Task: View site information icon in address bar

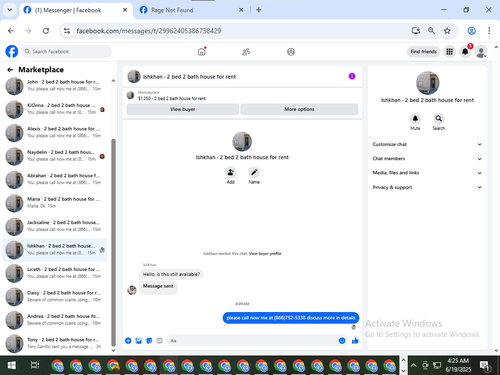Action: (x=67, y=31)
